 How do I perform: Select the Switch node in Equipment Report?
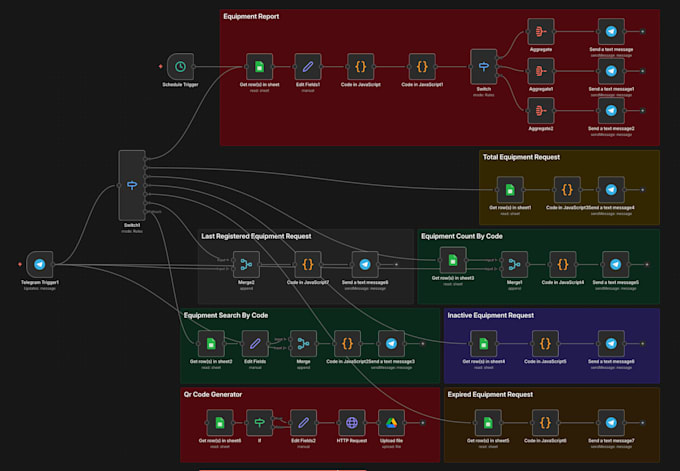[484, 67]
